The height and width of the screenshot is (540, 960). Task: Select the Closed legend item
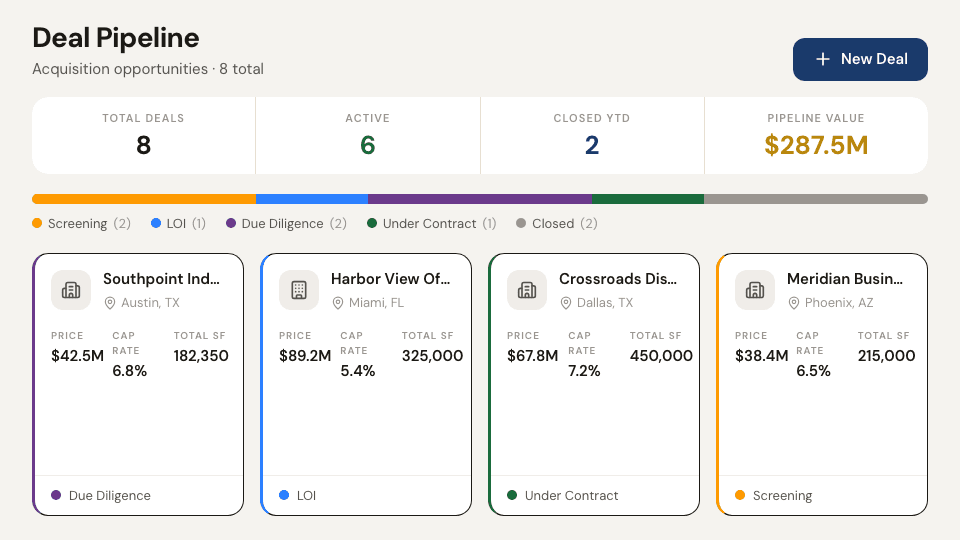pos(557,223)
